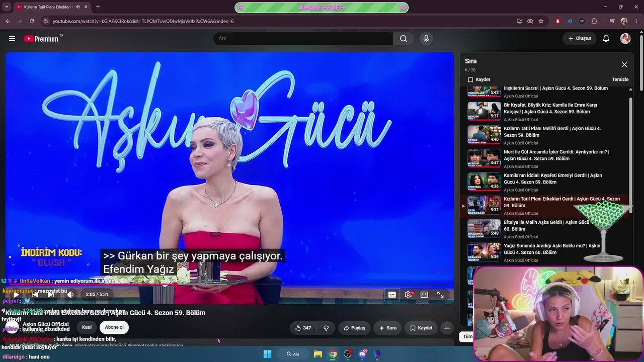644x362 pixels.
Task: Open Chrome profile avatar in toolbar
Action: [624, 21]
